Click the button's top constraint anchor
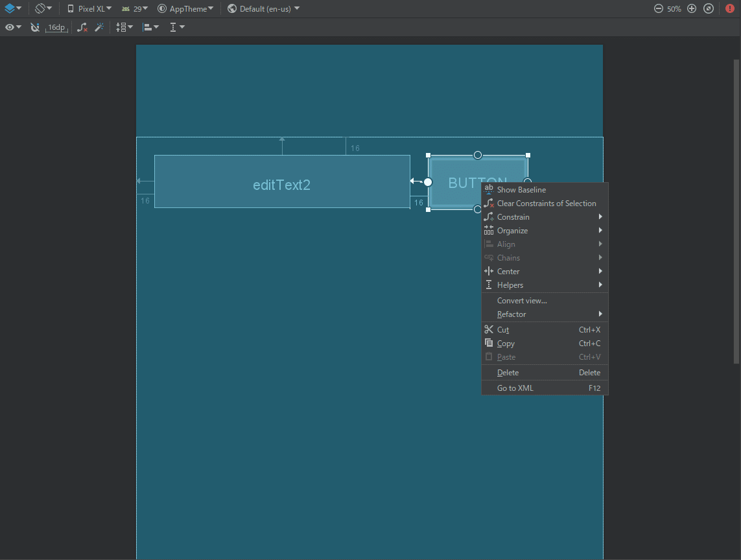The height and width of the screenshot is (560, 741). (x=478, y=155)
